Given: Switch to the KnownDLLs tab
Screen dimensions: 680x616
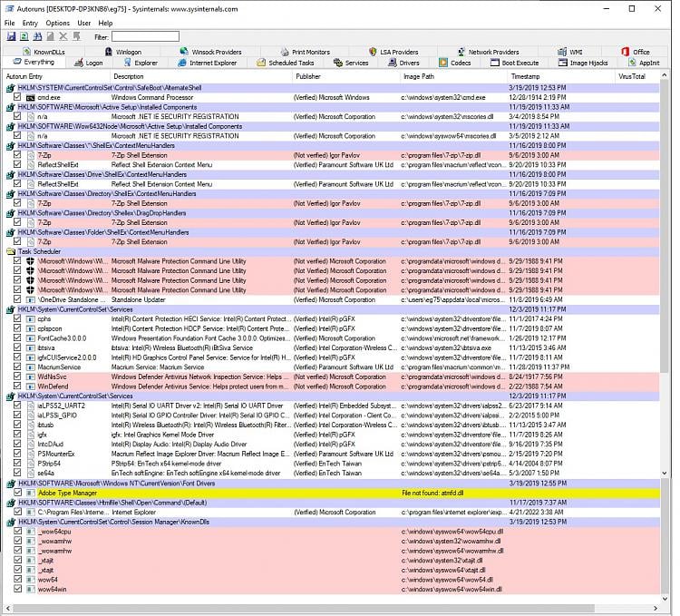Looking at the screenshot, I should [x=44, y=52].
